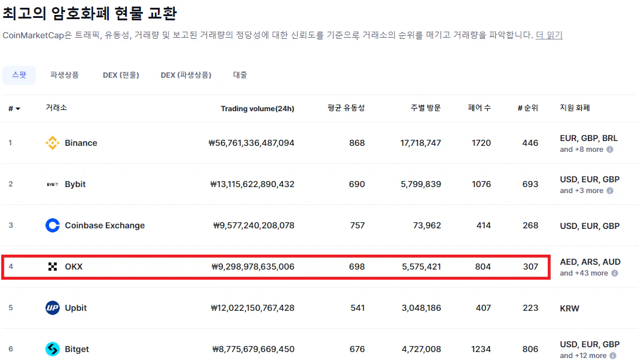Open the Bybit exchange link
This screenshot has width=638, height=364.
pyautogui.click(x=75, y=184)
